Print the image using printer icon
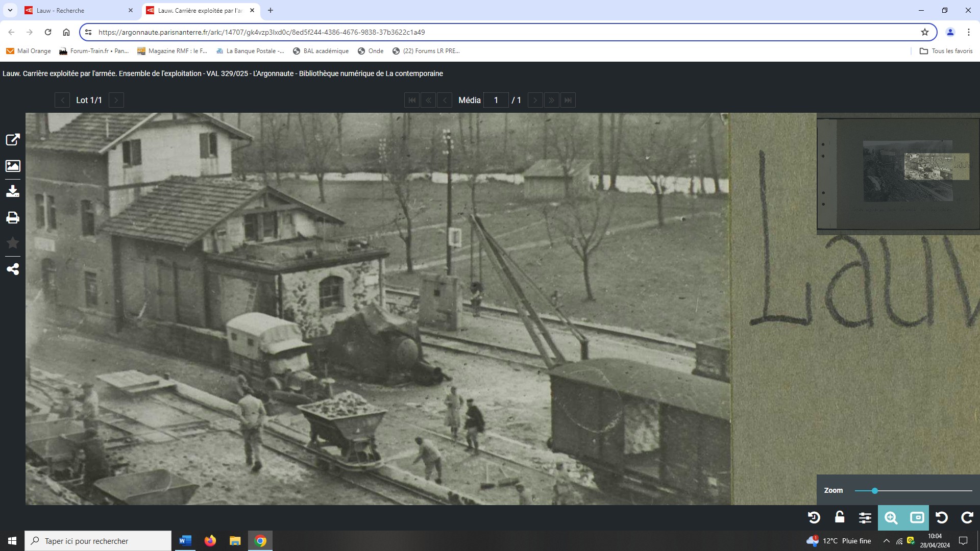 click(13, 218)
